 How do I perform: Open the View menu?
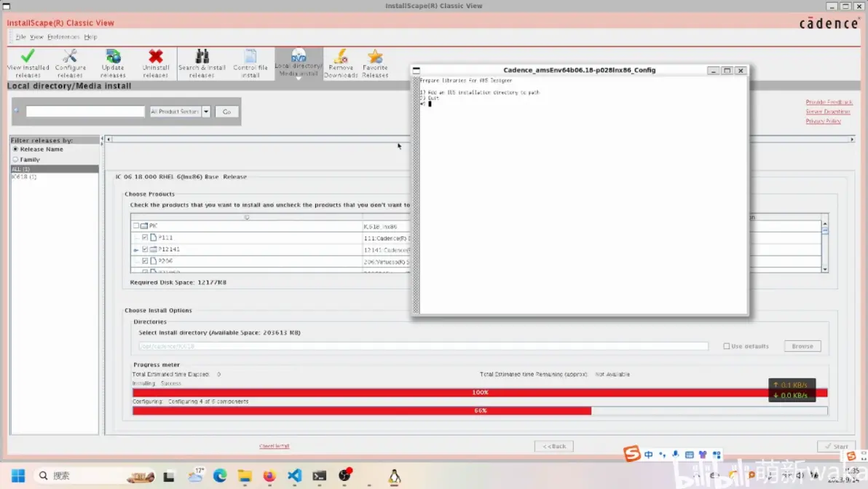[36, 37]
